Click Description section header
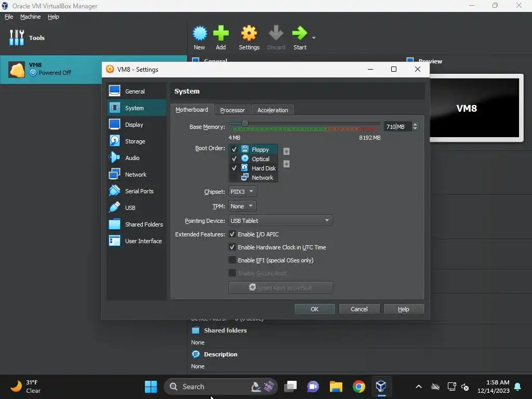Viewport: 532px width, 399px height. 220,354
